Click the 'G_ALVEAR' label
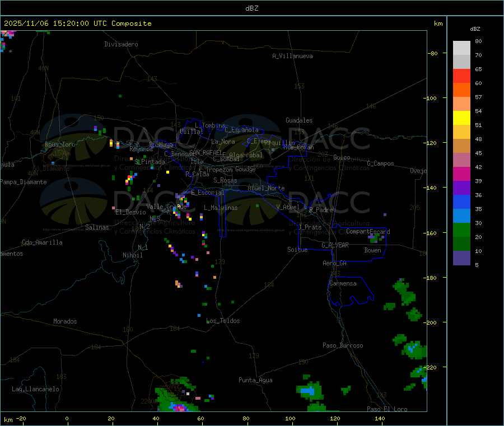This screenshot has height=426, width=504. click(335, 245)
